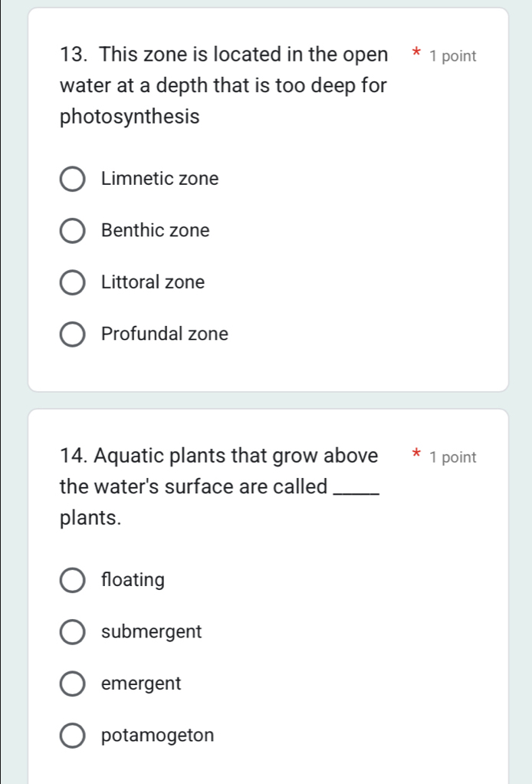Select the floating radio button
This screenshot has width=532, height=784.
click(73, 581)
